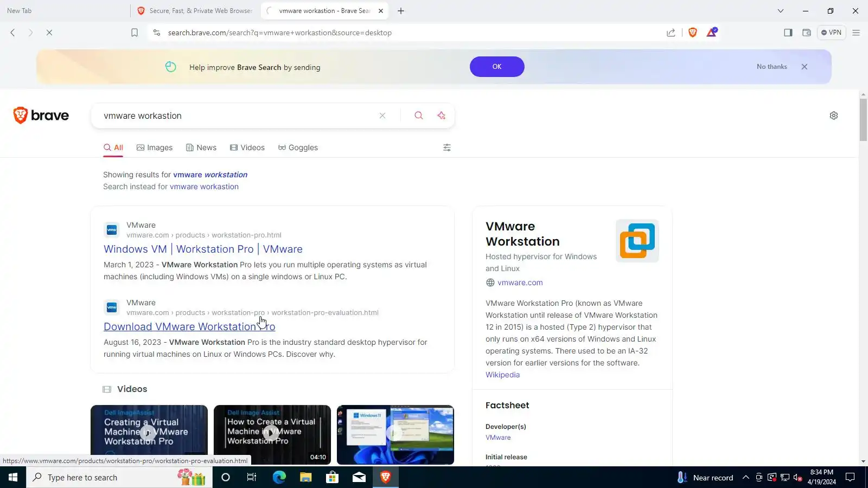
Task: Click the vmware.com link in the infobox
Action: (520, 282)
